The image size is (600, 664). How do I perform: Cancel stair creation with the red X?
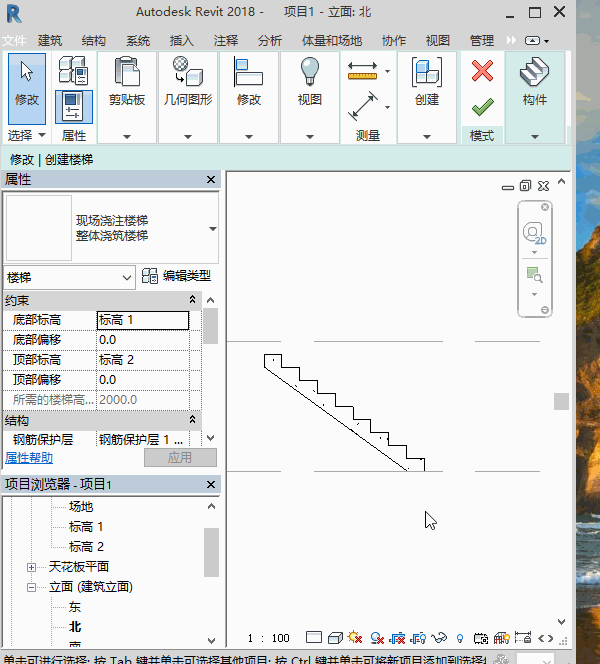tap(482, 71)
